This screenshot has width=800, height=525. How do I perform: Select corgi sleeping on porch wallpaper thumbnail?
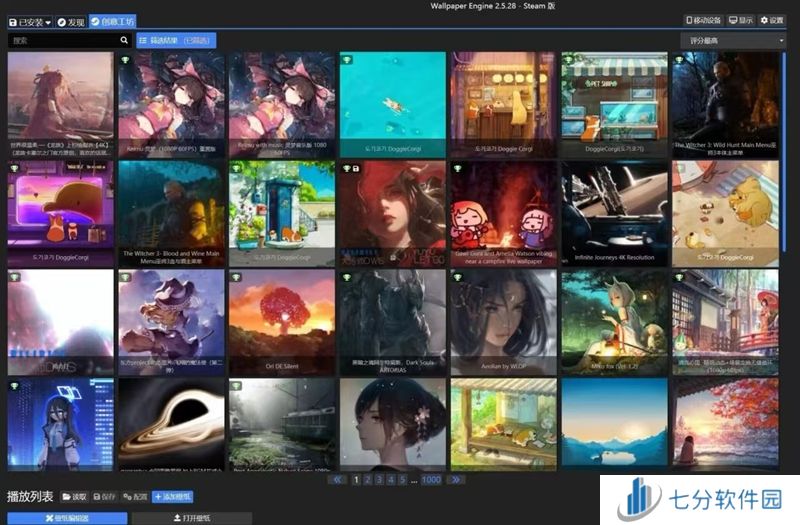[x=504, y=424]
